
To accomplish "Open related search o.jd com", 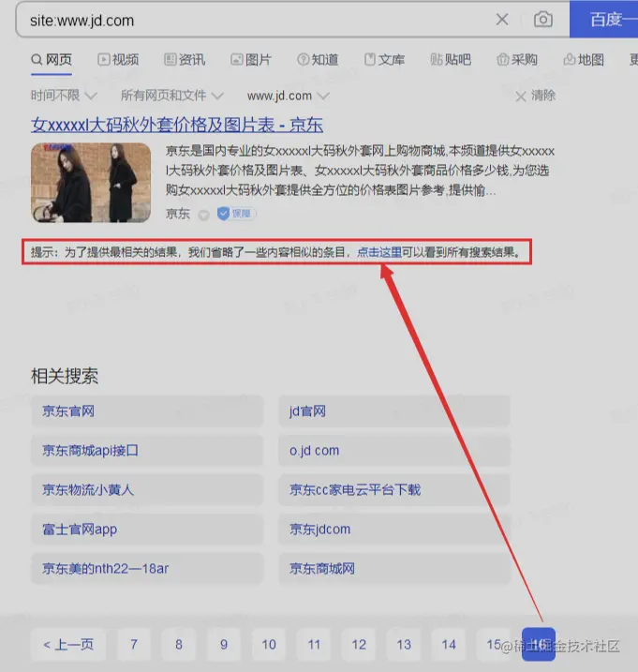I will click(x=394, y=451).
